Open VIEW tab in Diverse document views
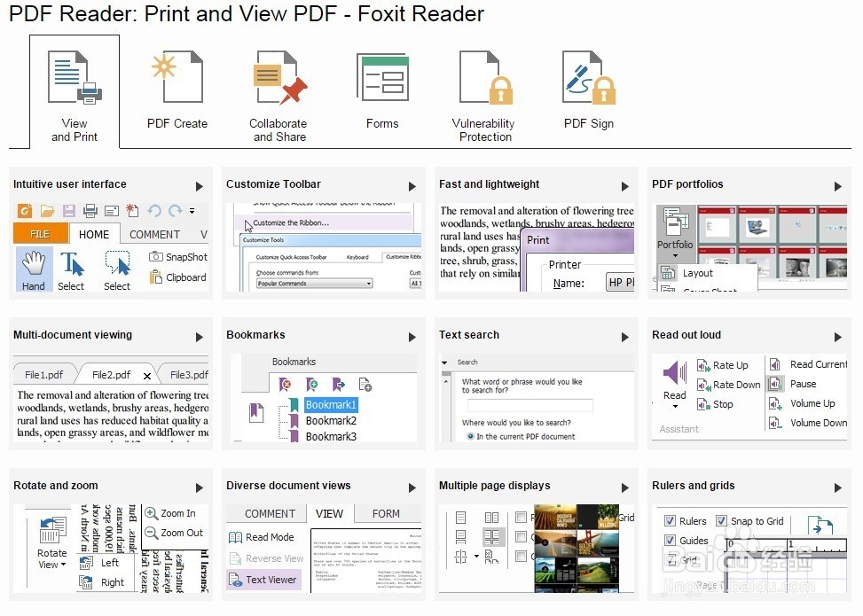The image size is (863, 616). click(329, 514)
